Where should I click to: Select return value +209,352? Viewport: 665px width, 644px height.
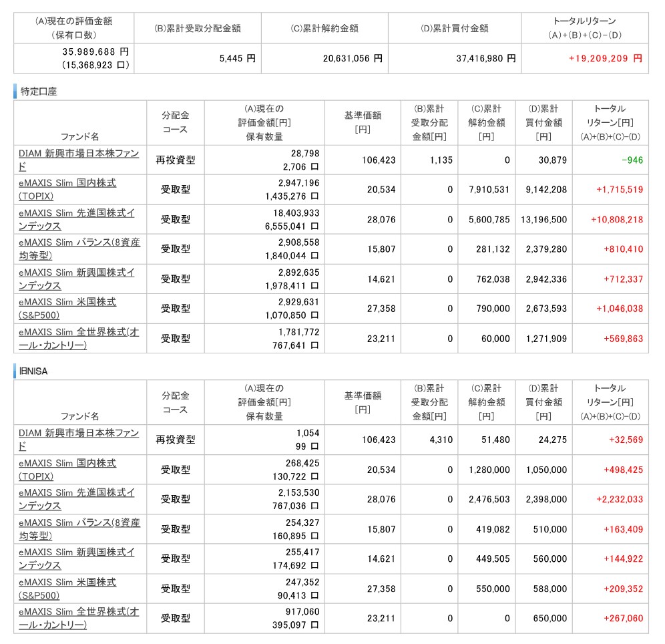[x=624, y=589]
